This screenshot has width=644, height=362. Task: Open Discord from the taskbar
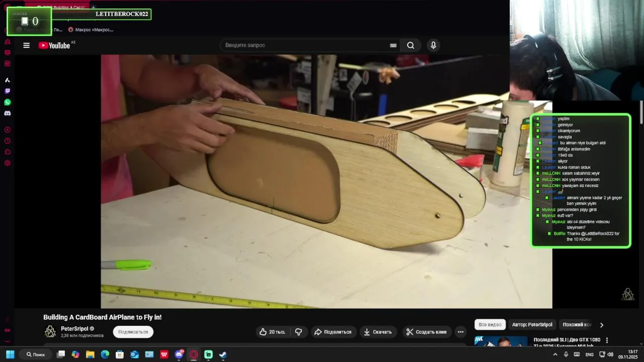pos(179,354)
